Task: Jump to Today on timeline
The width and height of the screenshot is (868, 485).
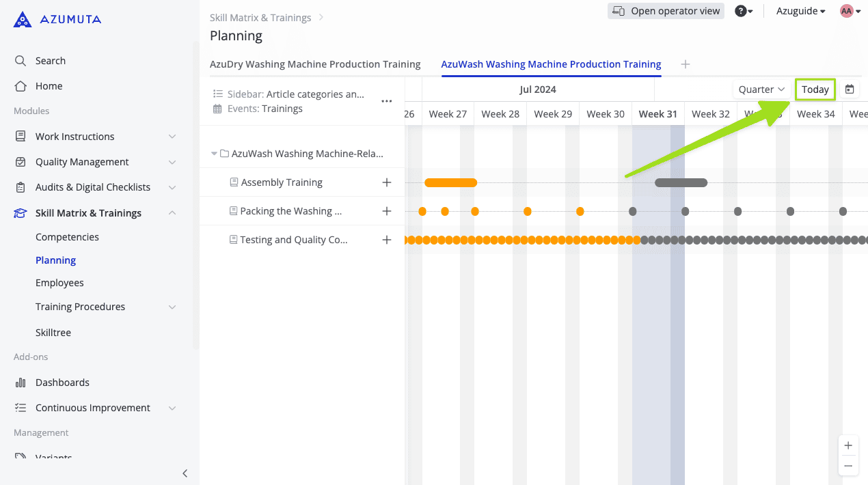Action: point(815,89)
